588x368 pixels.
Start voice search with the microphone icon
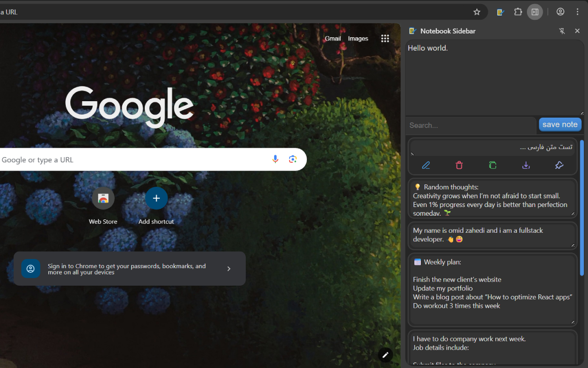click(x=275, y=159)
